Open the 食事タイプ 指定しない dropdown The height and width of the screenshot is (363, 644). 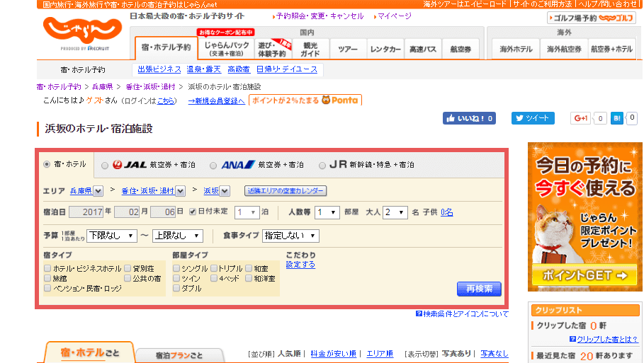pyautogui.click(x=290, y=236)
